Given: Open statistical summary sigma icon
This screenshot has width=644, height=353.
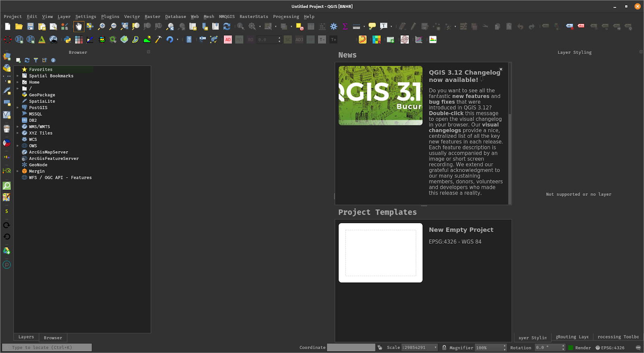Looking at the screenshot, I should [x=345, y=27].
